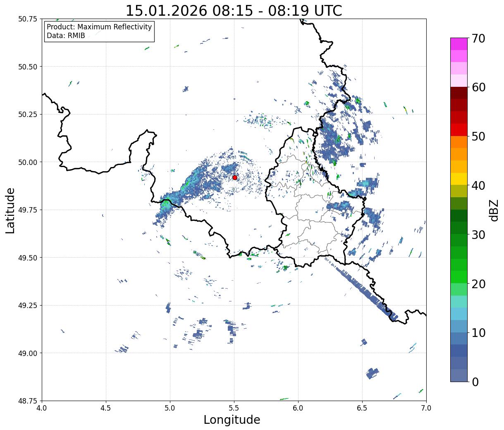Screen dimensions: 504x430
Task: Click the dark maroon colorbar segment below 60
Action: pyautogui.click(x=459, y=93)
